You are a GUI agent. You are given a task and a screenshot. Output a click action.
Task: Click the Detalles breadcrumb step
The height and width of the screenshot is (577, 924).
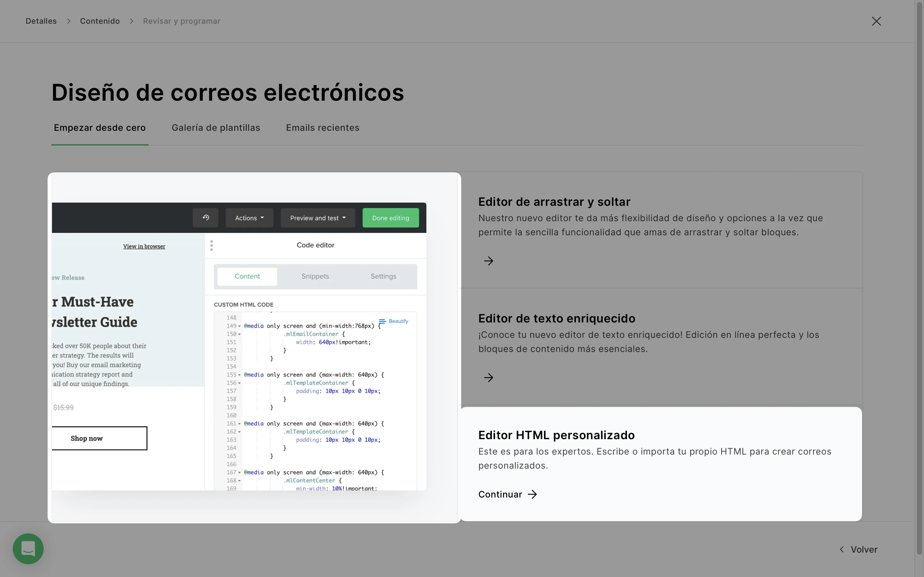(x=41, y=21)
